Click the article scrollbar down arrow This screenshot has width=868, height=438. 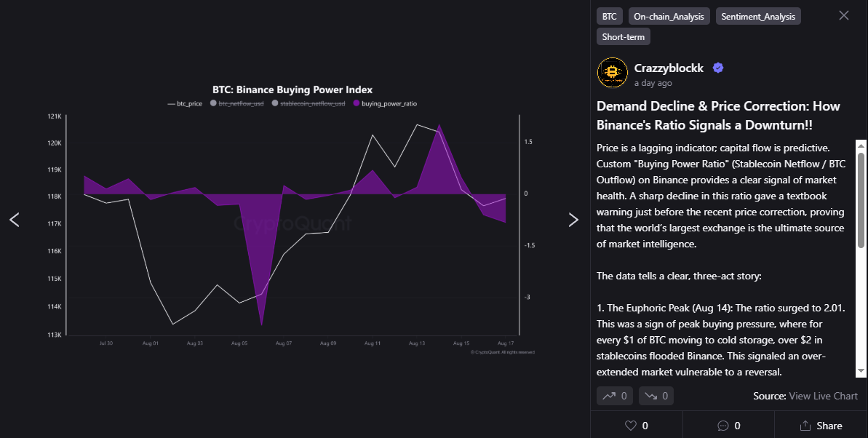(x=861, y=371)
